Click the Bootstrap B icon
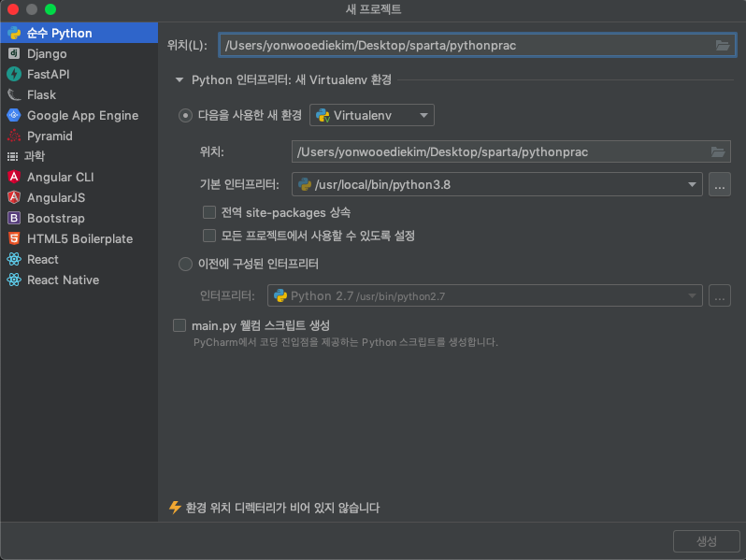 [x=14, y=218]
